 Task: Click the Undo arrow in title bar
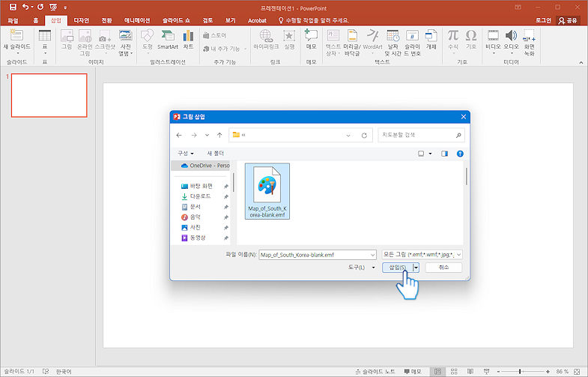25,7
